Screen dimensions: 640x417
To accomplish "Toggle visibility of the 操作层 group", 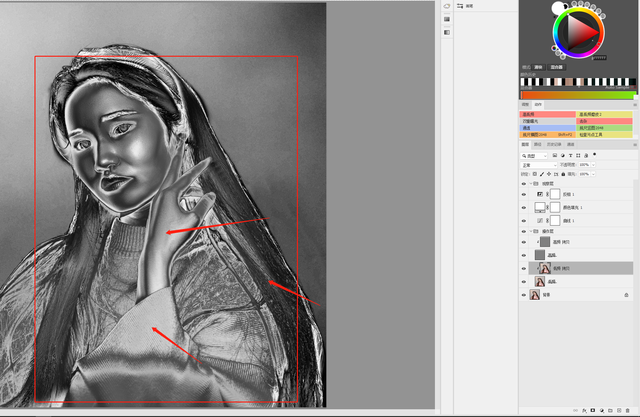I will click(524, 231).
